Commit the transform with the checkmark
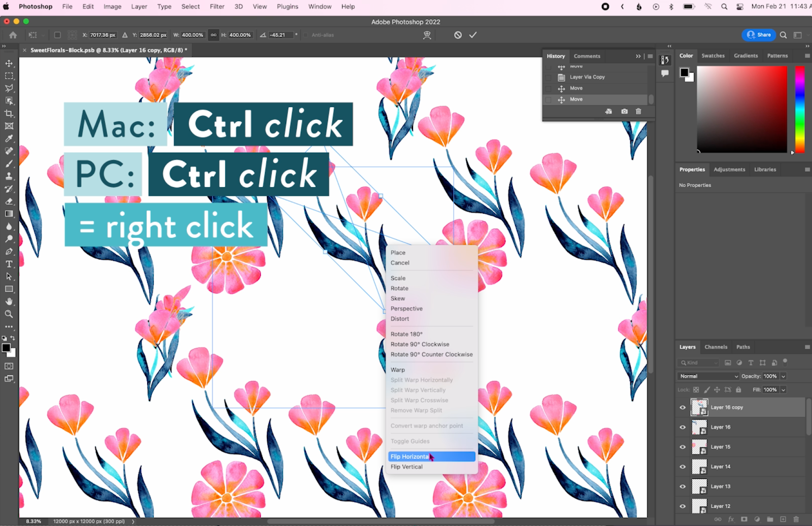 (x=472, y=34)
